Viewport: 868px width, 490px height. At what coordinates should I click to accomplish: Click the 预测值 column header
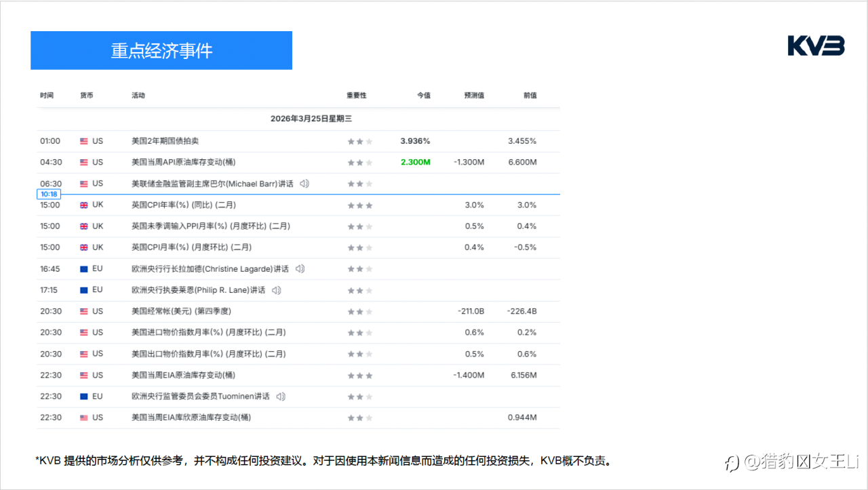pos(474,96)
